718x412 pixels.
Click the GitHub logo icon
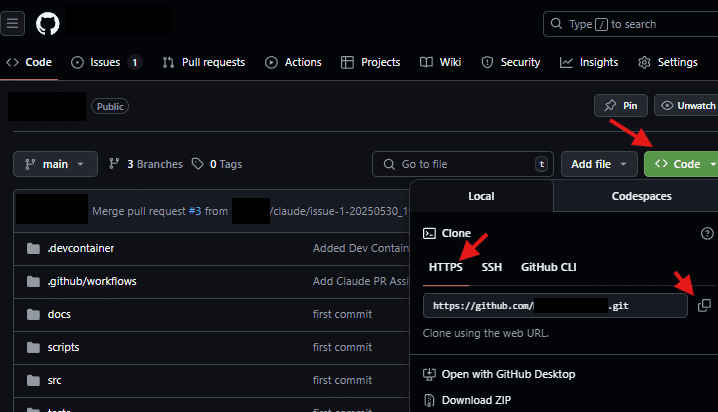click(x=48, y=23)
